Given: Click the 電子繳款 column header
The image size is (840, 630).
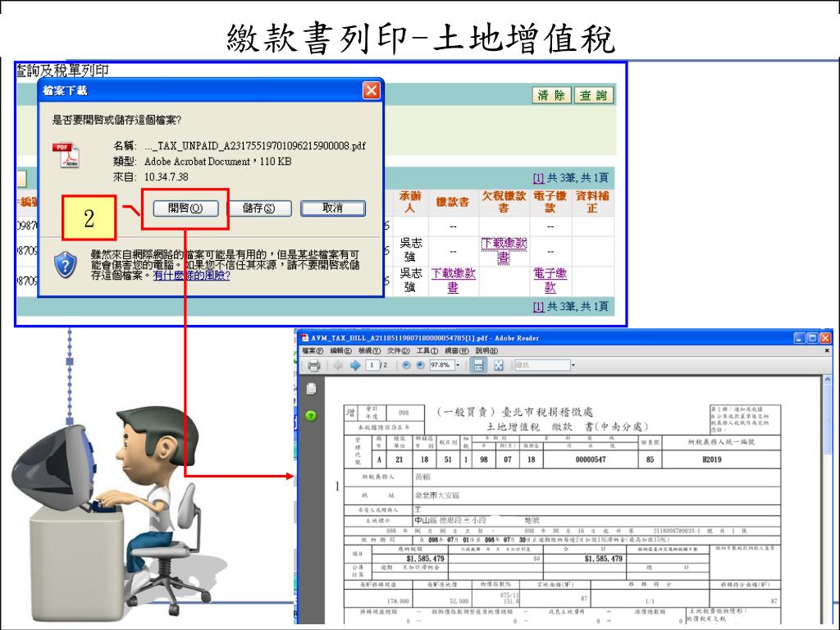Looking at the screenshot, I should click(550, 202).
